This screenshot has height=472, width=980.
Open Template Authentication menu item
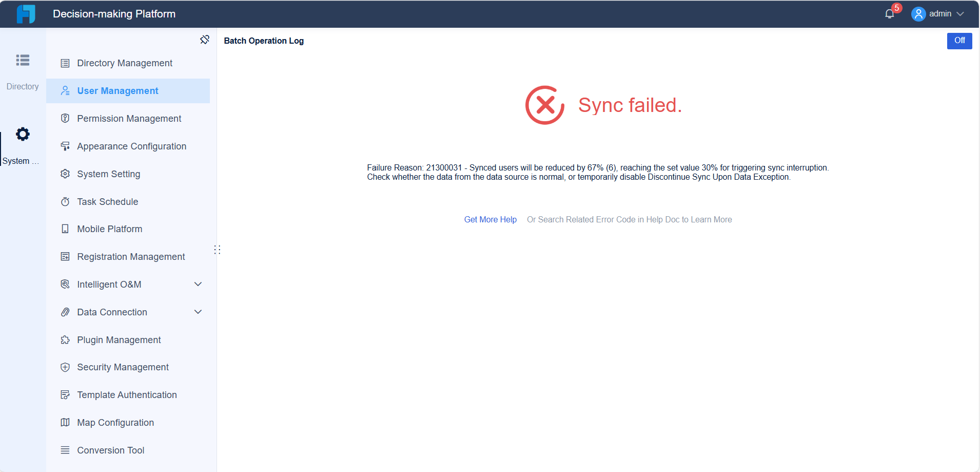(127, 395)
